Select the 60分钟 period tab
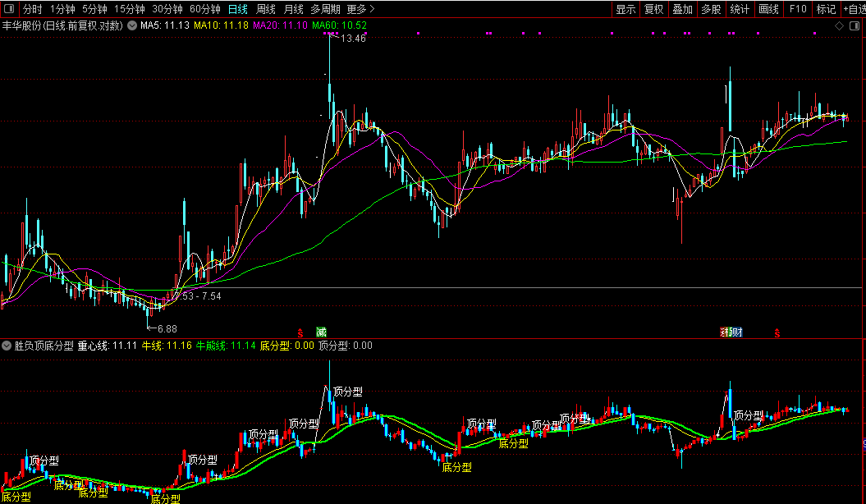Image resolution: width=866 pixels, height=504 pixels. pyautogui.click(x=205, y=9)
